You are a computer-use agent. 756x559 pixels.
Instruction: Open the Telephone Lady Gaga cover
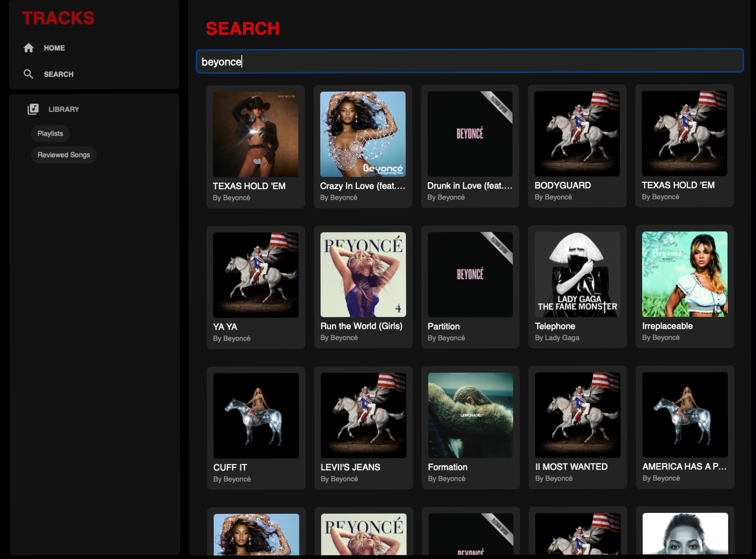point(577,274)
